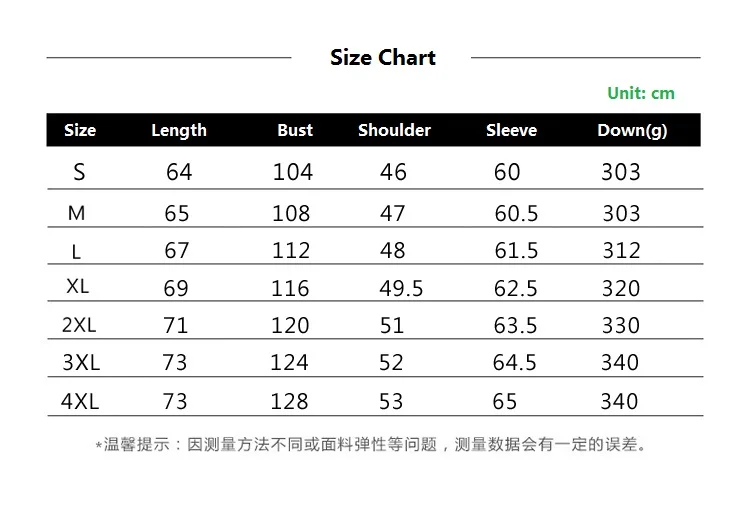The image size is (750, 526).
Task: Click the S size row label
Action: 79,172
